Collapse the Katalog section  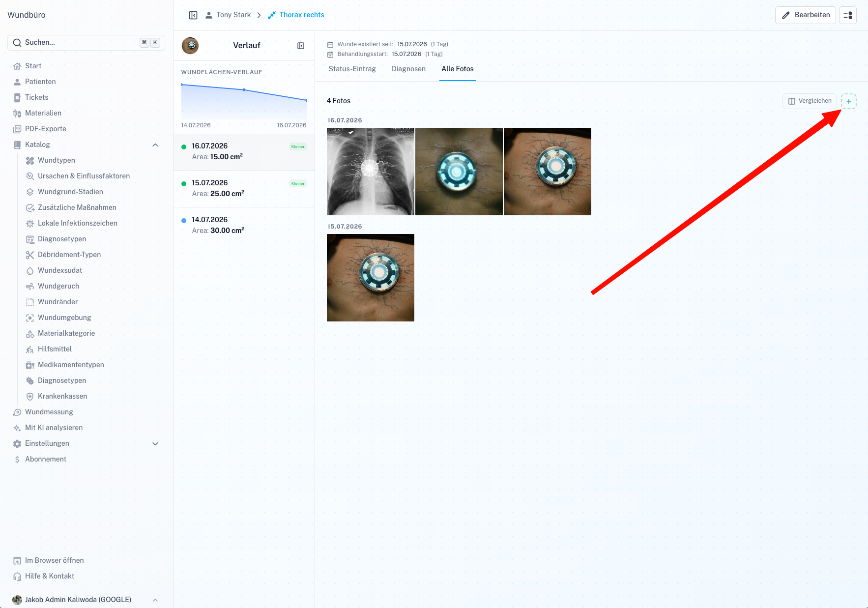pos(155,145)
